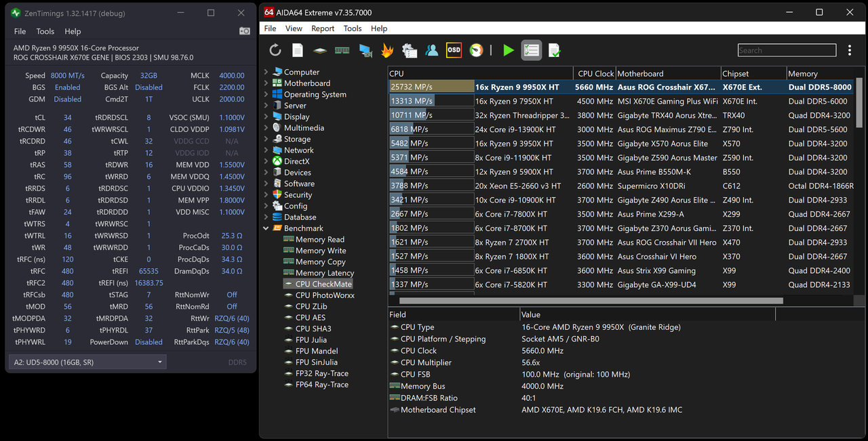Click the Refresh icon in AIDA64 toolbar
This screenshot has height=441, width=868.
tap(275, 50)
